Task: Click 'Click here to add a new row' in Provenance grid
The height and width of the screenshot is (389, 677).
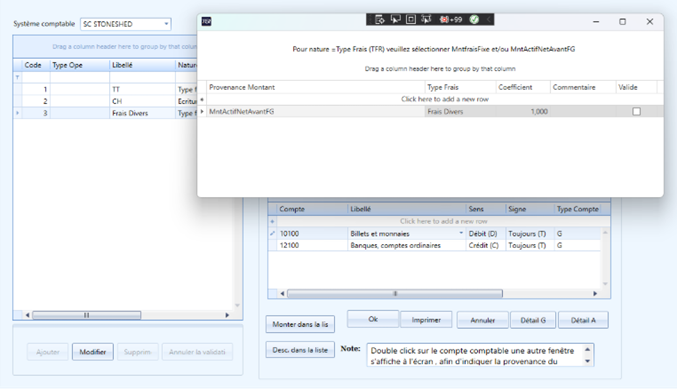Action: tap(445, 99)
